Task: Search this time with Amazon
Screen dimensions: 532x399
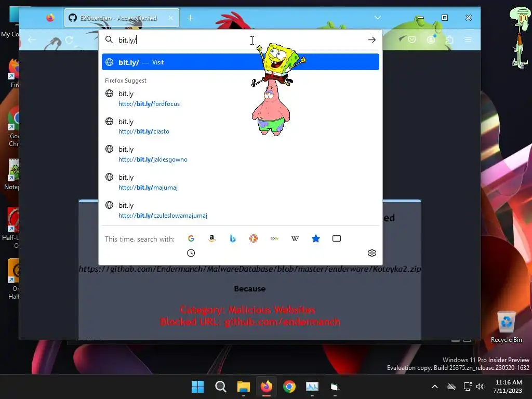Action: coord(212,238)
